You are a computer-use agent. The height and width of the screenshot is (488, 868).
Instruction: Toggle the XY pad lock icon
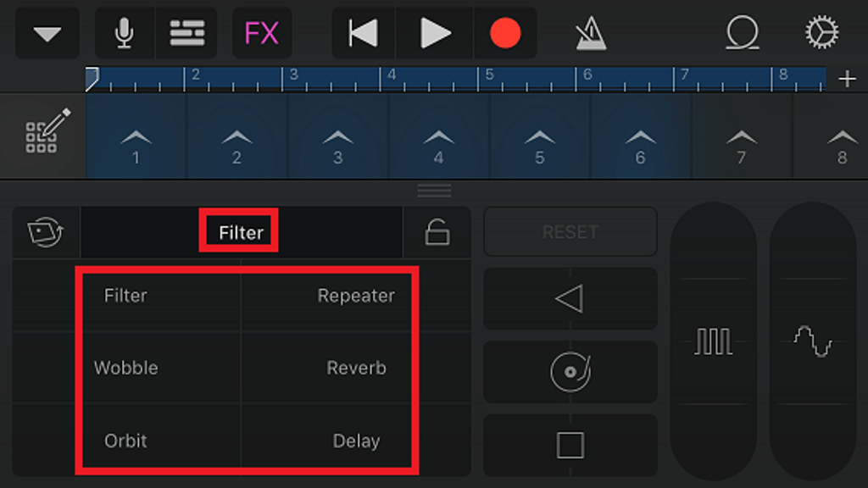[x=437, y=232]
